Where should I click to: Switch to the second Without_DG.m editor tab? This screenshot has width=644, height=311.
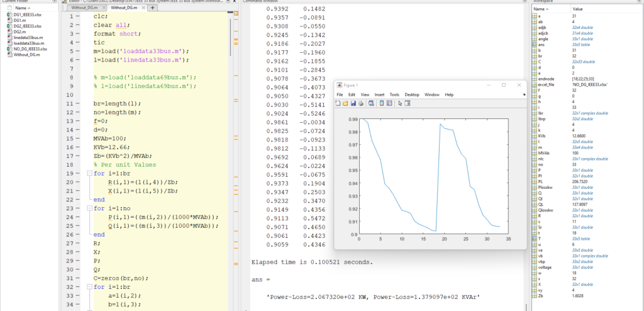point(124,8)
